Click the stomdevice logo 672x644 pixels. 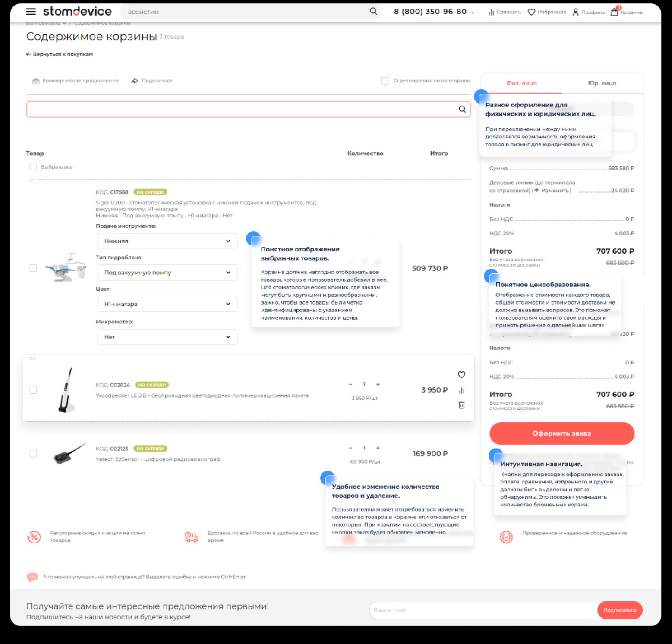pyautogui.click(x=77, y=11)
